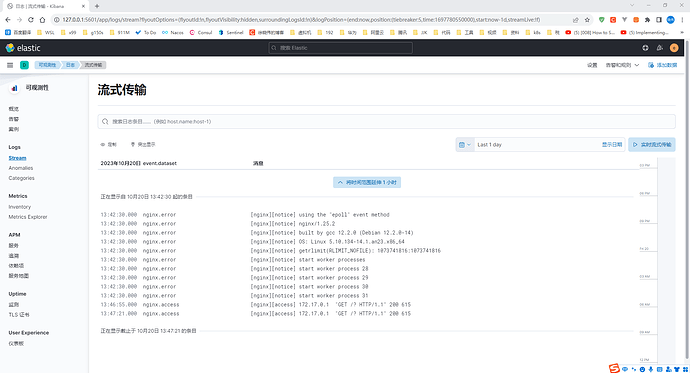Viewport: 690px width, 373px height.
Task: Select Categories in the Logs menu
Action: pyautogui.click(x=21, y=178)
